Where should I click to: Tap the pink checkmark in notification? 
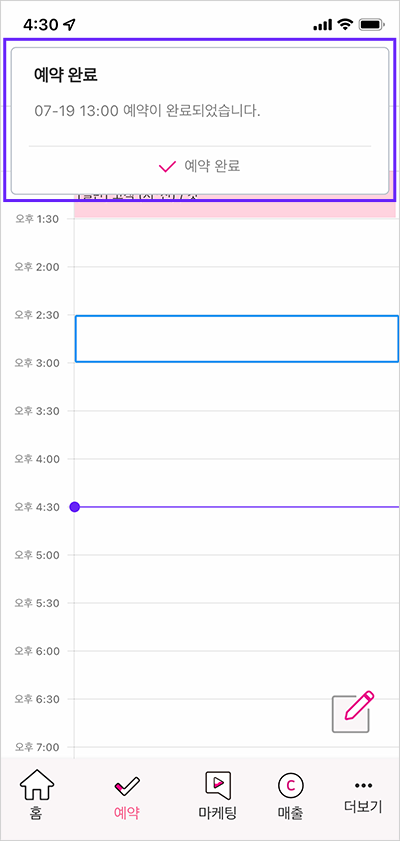pos(168,167)
